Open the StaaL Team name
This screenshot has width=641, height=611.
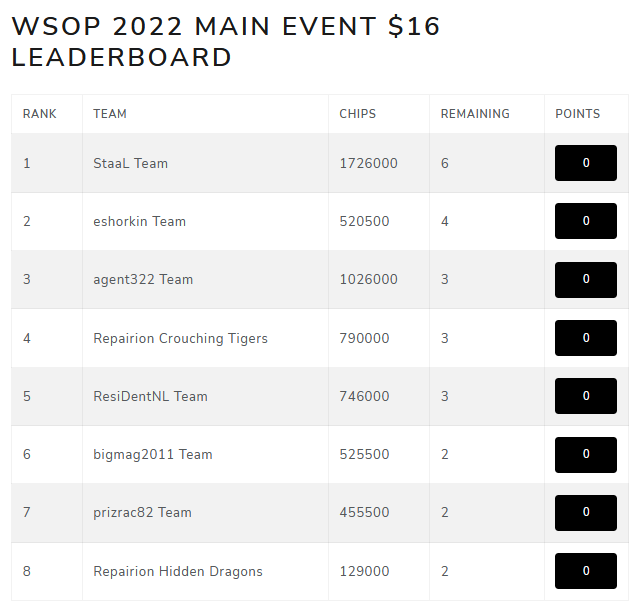pyautogui.click(x=130, y=163)
